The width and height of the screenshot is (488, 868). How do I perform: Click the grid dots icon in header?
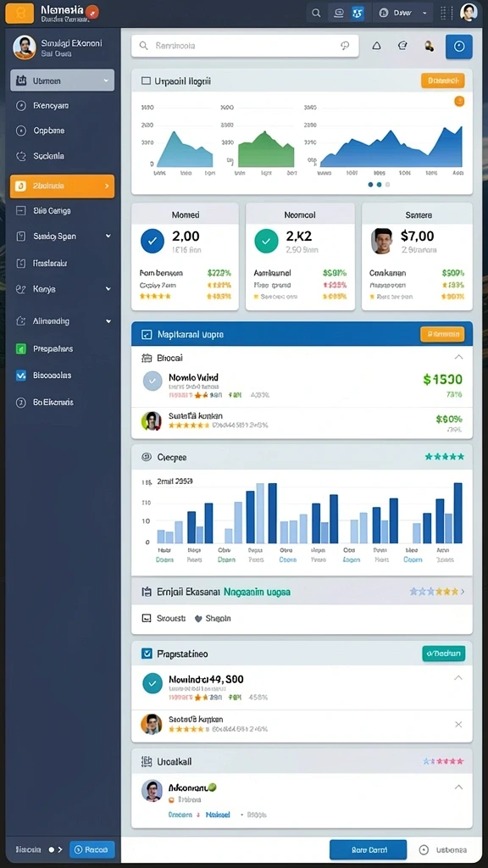pos(446,13)
